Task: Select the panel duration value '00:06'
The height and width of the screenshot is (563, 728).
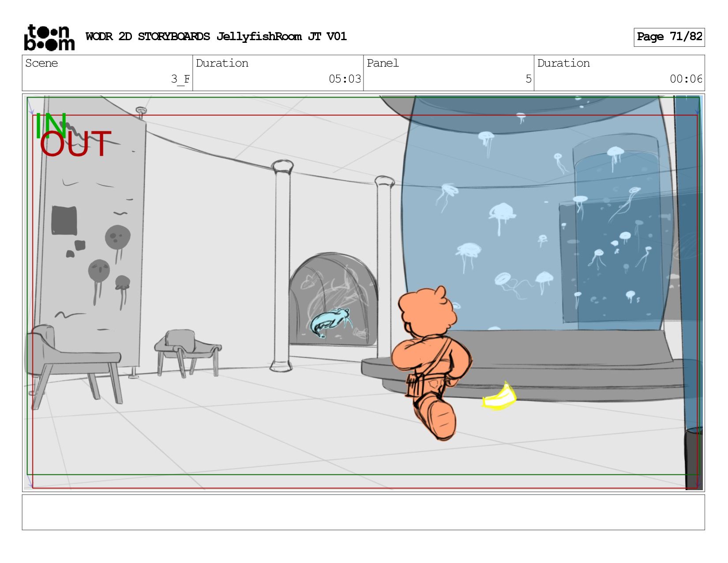Action: pos(686,79)
